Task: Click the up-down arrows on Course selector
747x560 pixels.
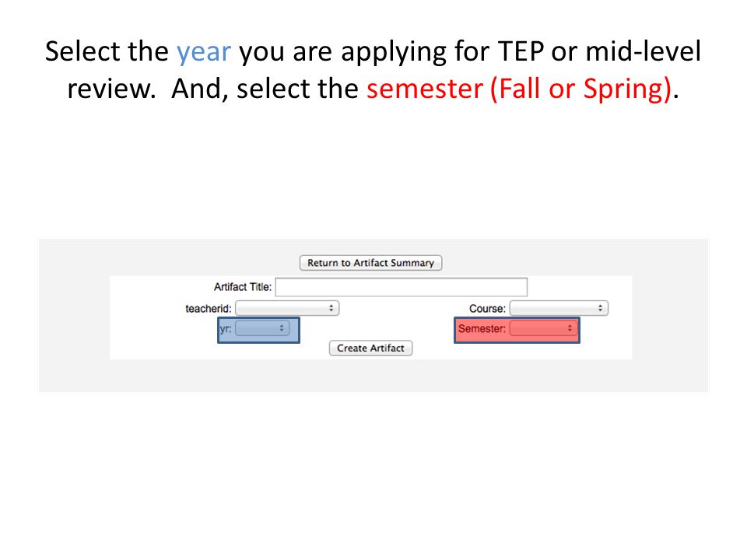Action: 600,309
